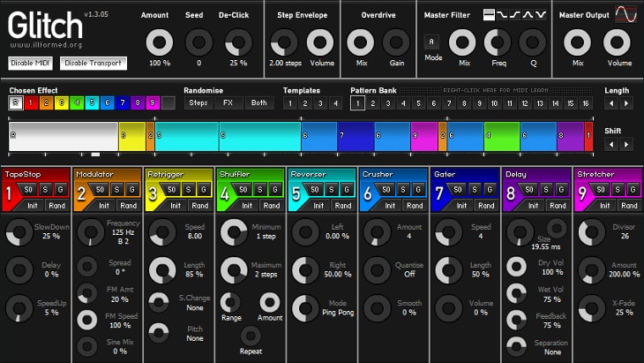Click the white R block in sequencer
This screenshot has height=363, width=644.
64,136
